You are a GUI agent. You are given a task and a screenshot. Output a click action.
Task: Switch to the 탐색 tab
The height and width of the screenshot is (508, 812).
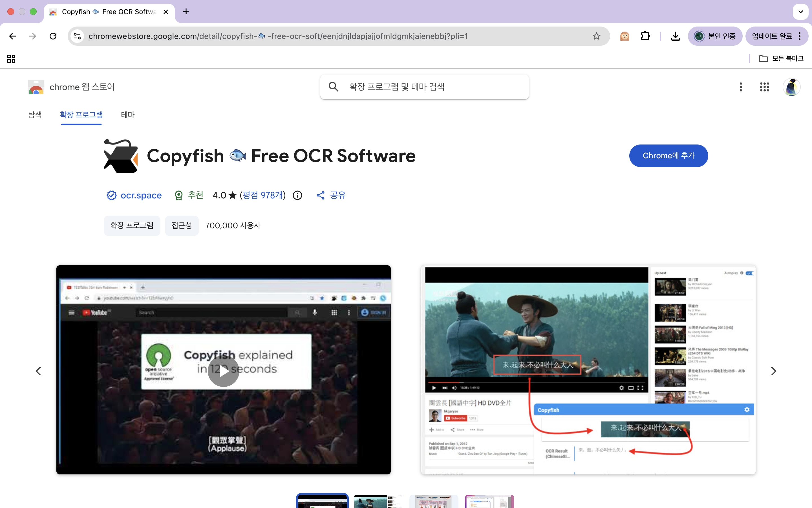coord(35,115)
